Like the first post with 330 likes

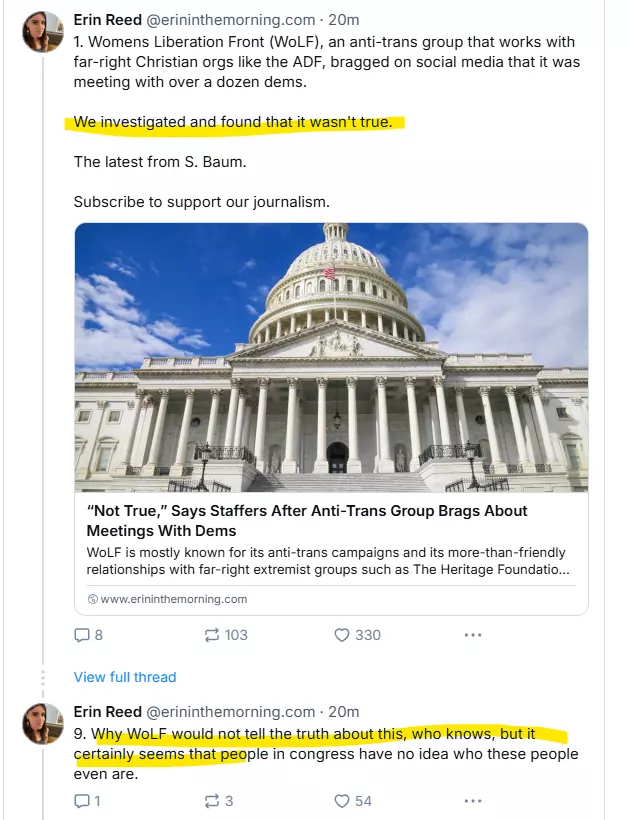pyautogui.click(x=341, y=635)
